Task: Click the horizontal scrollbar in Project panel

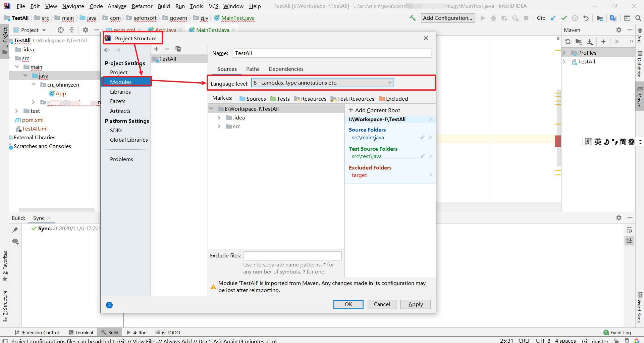Action: [57, 209]
